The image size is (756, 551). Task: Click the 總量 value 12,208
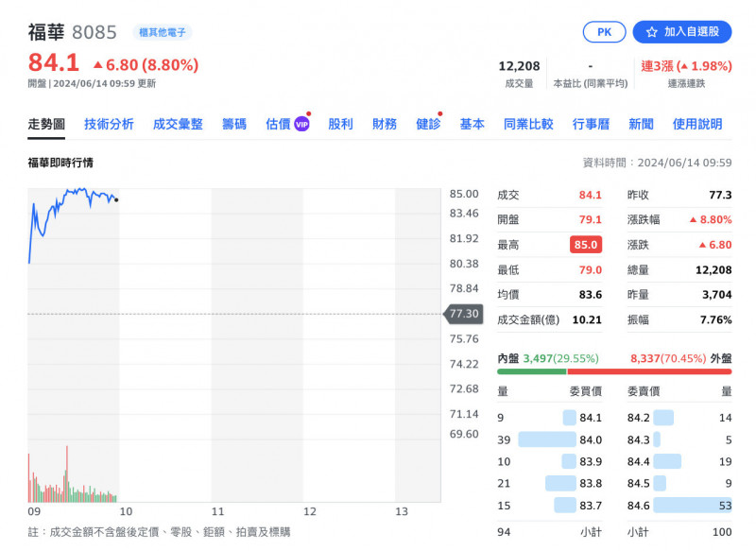(x=713, y=270)
